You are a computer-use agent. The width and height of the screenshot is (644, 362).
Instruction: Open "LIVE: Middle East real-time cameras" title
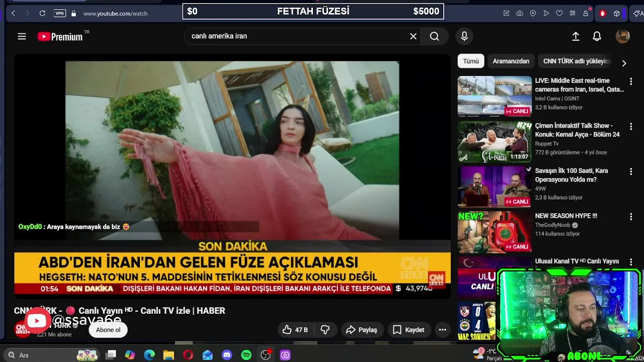[x=579, y=85]
